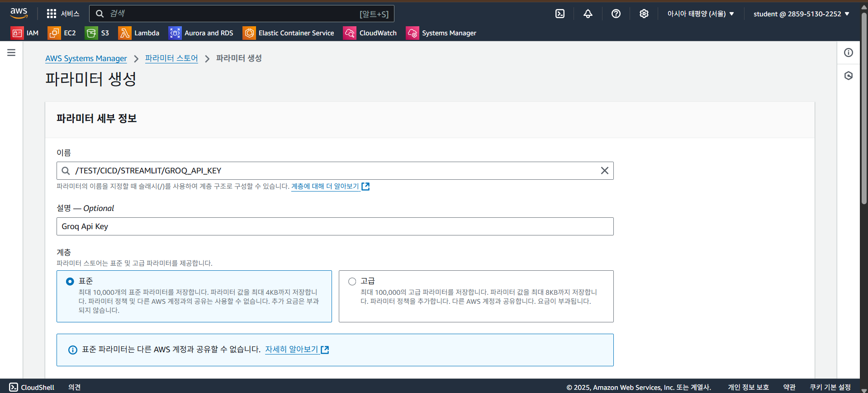Screen dimensions: 868x393
Task: Open the help question mark icon
Action: [616, 14]
